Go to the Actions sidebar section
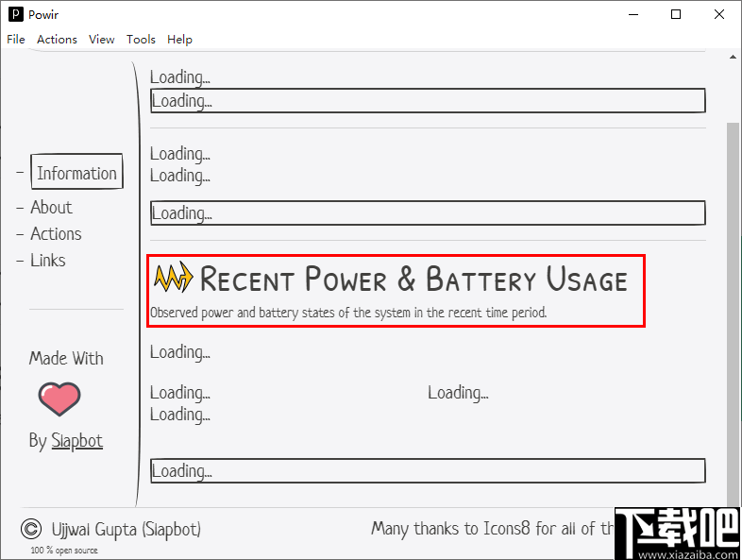 coord(56,234)
